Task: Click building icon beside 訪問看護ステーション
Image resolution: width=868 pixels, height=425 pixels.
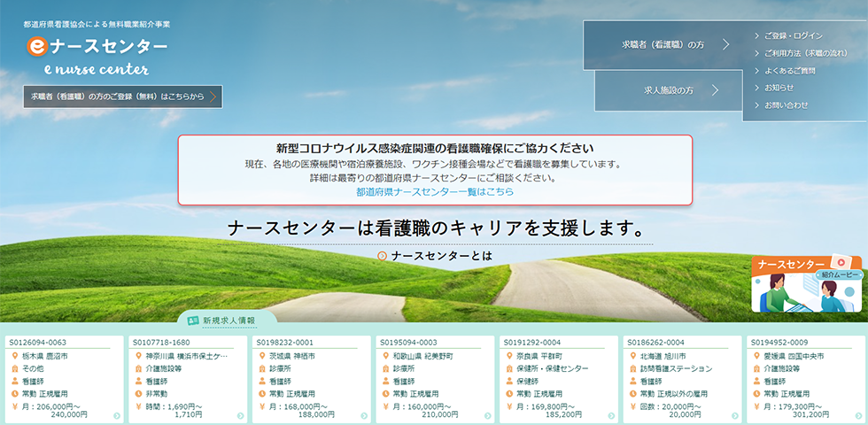Action: (x=633, y=368)
